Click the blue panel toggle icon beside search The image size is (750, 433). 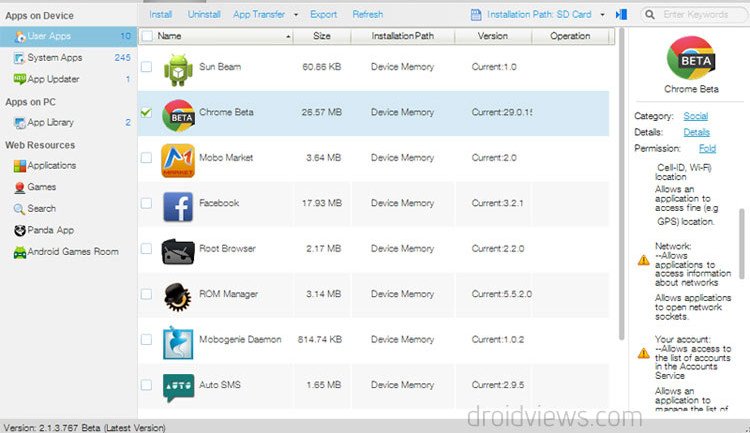[621, 14]
